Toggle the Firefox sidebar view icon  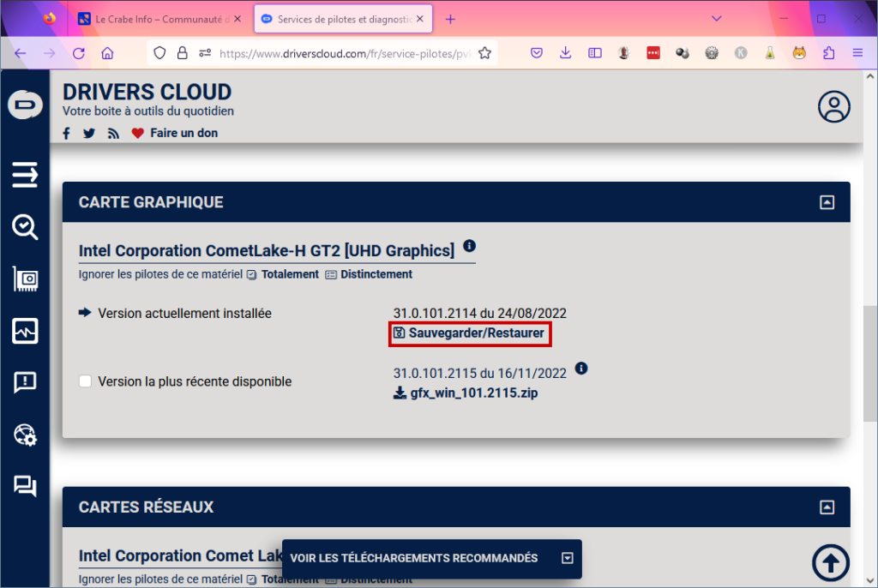[595, 53]
